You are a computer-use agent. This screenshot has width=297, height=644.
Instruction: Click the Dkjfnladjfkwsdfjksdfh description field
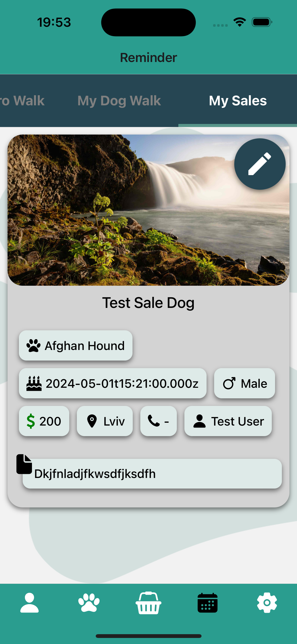152,474
